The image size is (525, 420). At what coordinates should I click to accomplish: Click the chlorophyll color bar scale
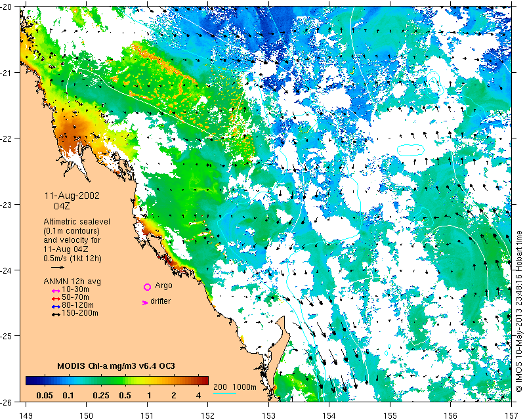117,381
